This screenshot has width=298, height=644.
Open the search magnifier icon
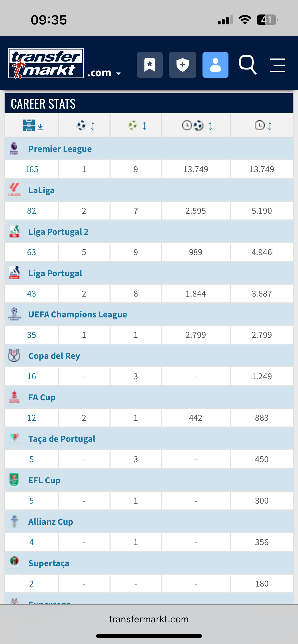coord(247,65)
